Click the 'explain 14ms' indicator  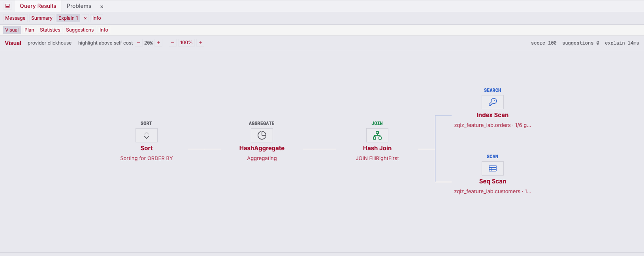click(x=622, y=43)
